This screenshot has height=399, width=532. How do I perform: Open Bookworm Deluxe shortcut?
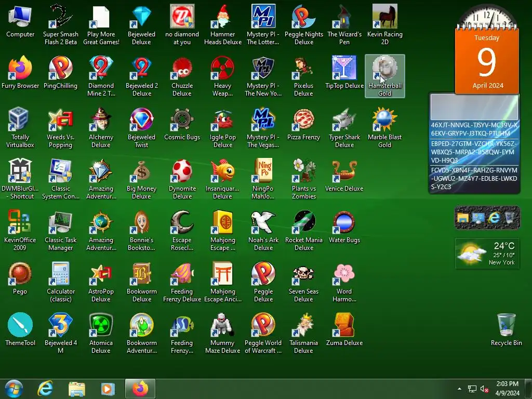141,282
